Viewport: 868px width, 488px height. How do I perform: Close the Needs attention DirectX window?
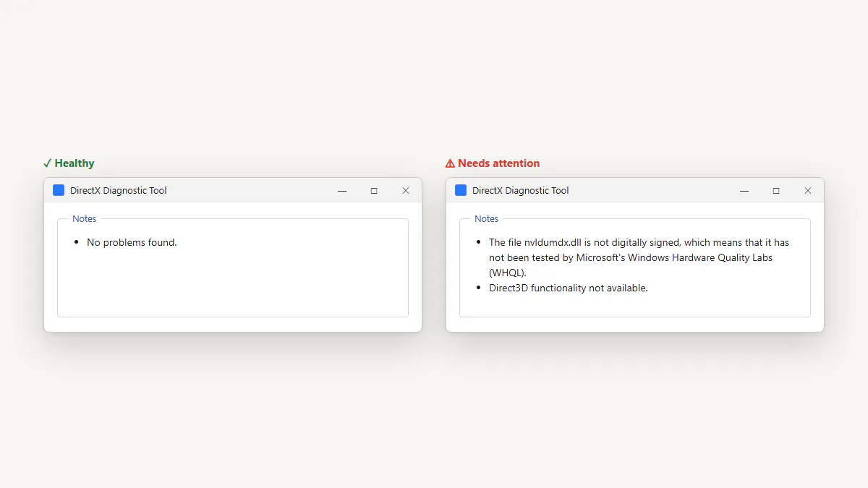click(808, 191)
